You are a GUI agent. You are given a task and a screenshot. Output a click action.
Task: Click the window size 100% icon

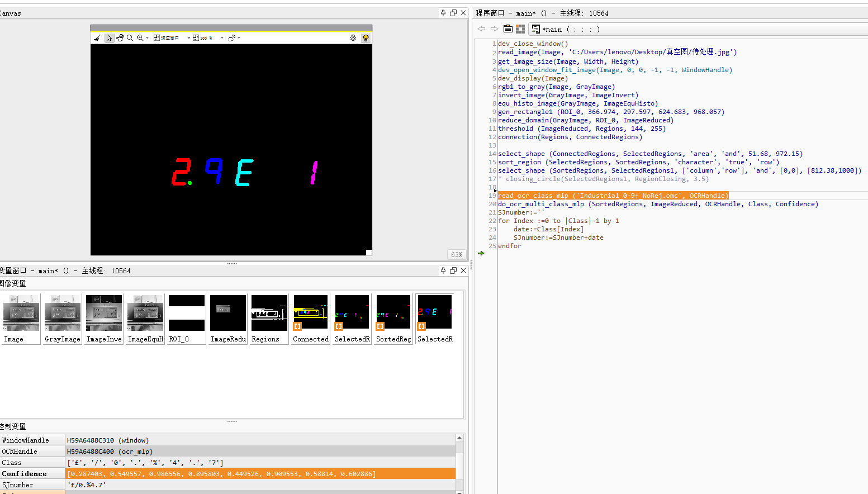coord(196,38)
